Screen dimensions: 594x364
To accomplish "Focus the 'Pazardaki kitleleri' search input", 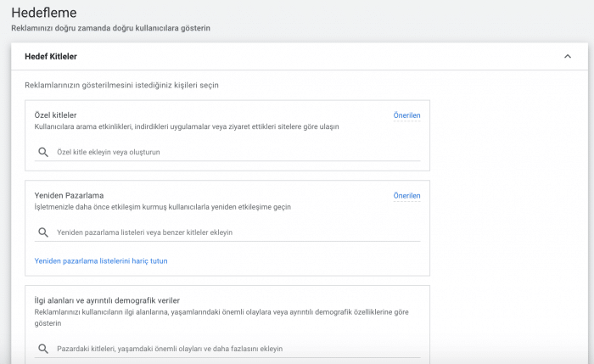I will (229, 349).
